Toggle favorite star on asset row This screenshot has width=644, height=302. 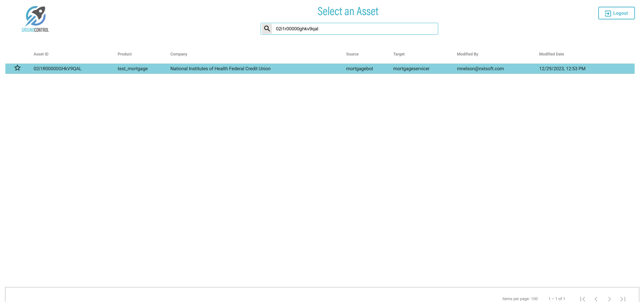[17, 68]
